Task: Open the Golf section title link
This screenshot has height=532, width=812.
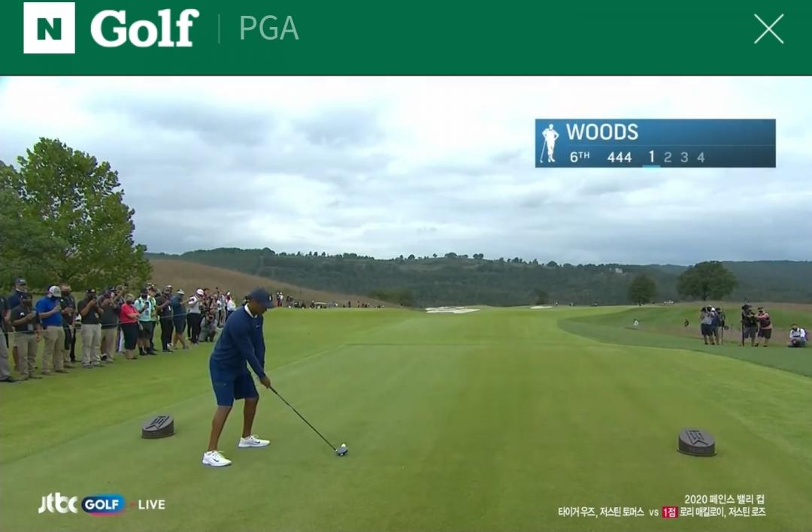Action: pos(144,29)
